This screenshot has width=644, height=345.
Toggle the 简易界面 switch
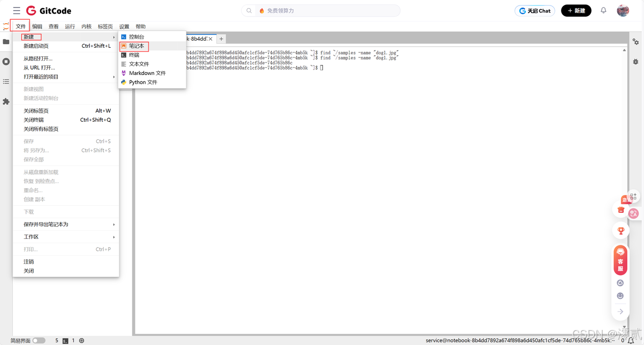(39, 340)
